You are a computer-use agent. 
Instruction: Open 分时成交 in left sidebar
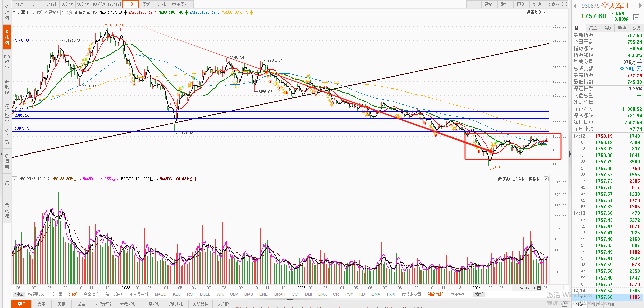coord(7,112)
